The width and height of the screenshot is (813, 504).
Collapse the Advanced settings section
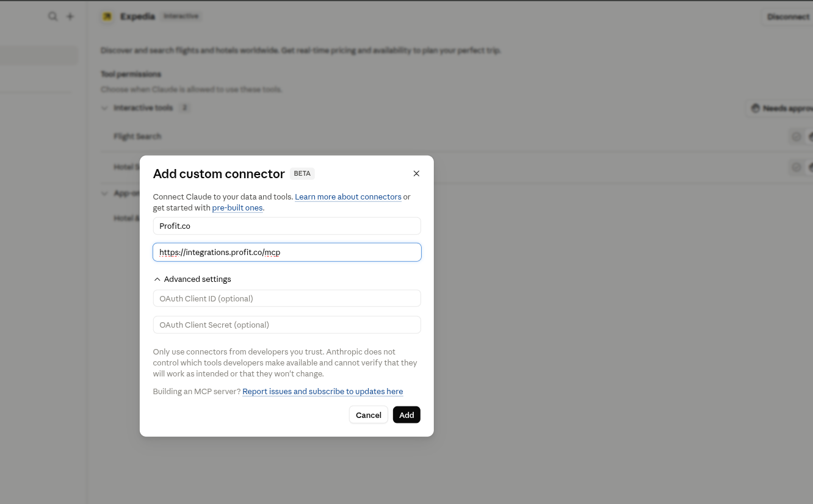pos(192,279)
